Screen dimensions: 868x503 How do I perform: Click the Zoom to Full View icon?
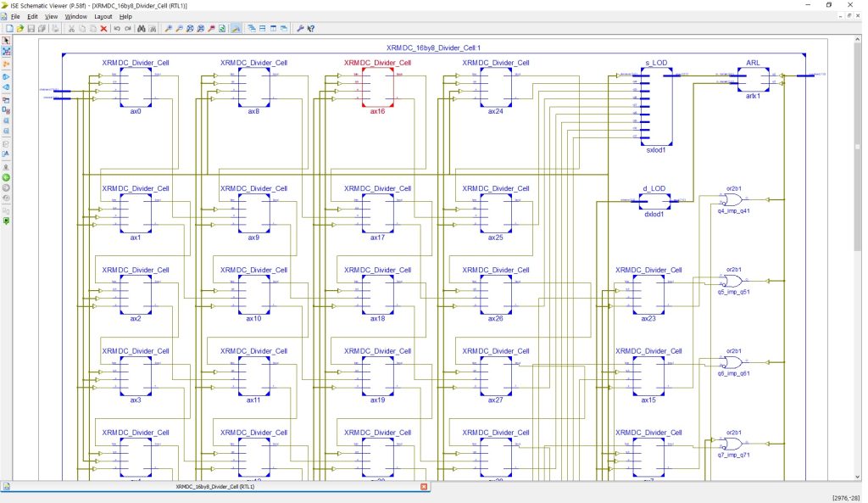[x=191, y=28]
